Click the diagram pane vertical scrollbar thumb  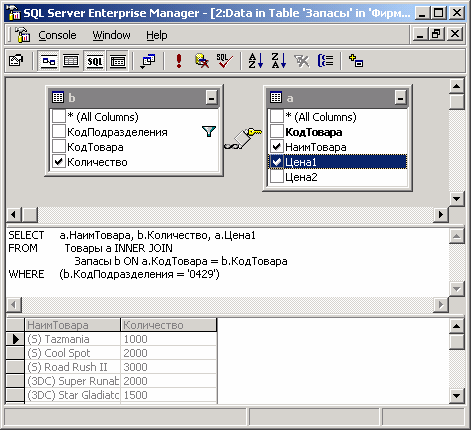click(456, 102)
